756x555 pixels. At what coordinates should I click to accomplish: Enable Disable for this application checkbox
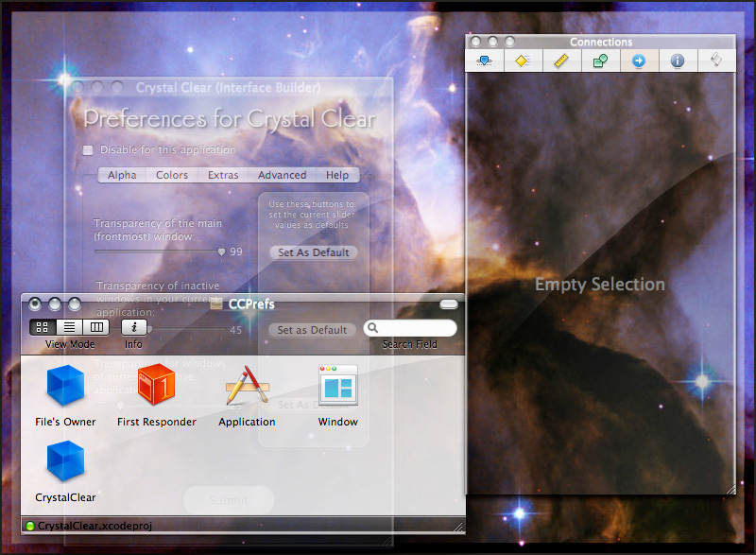(88, 150)
